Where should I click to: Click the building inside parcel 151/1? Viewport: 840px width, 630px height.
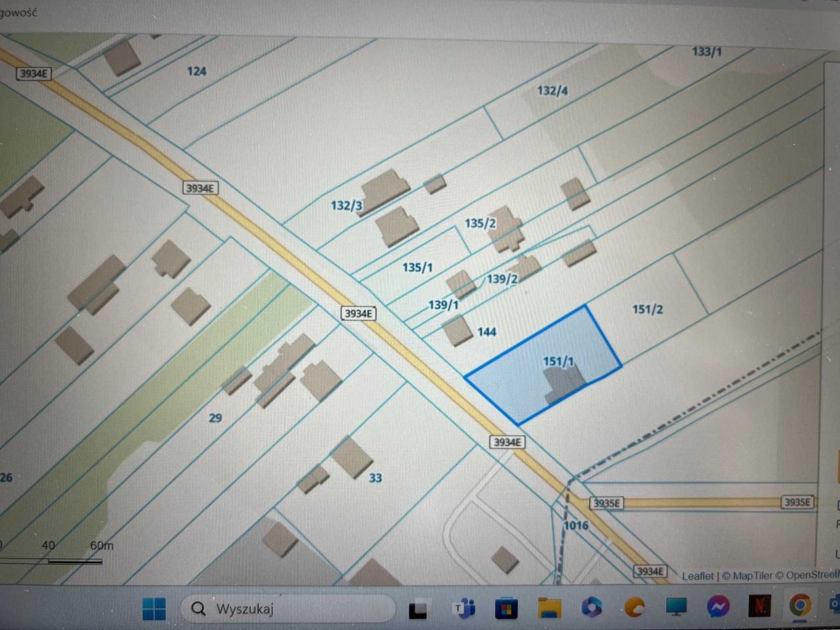coord(564,382)
